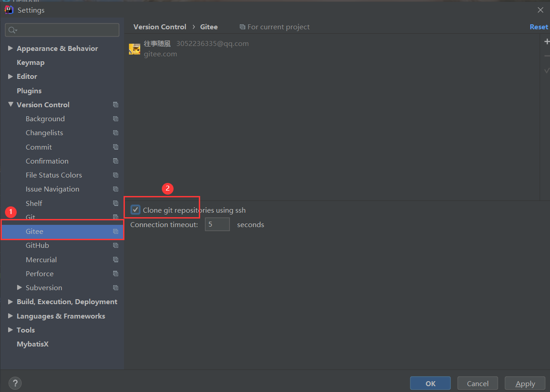Expand Languages & Frameworks section arrow
Image resolution: width=550 pixels, height=392 pixels.
click(x=10, y=316)
